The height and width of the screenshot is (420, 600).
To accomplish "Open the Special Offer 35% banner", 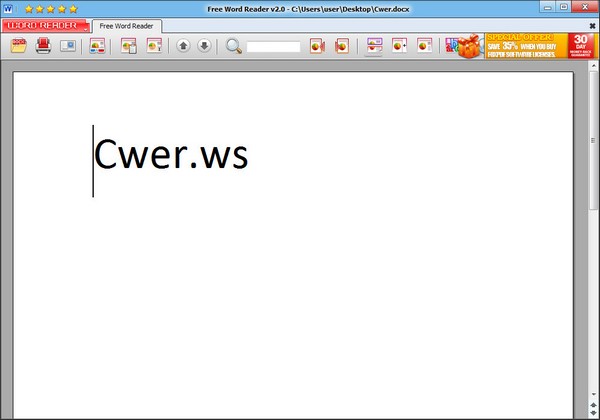I will pos(525,46).
